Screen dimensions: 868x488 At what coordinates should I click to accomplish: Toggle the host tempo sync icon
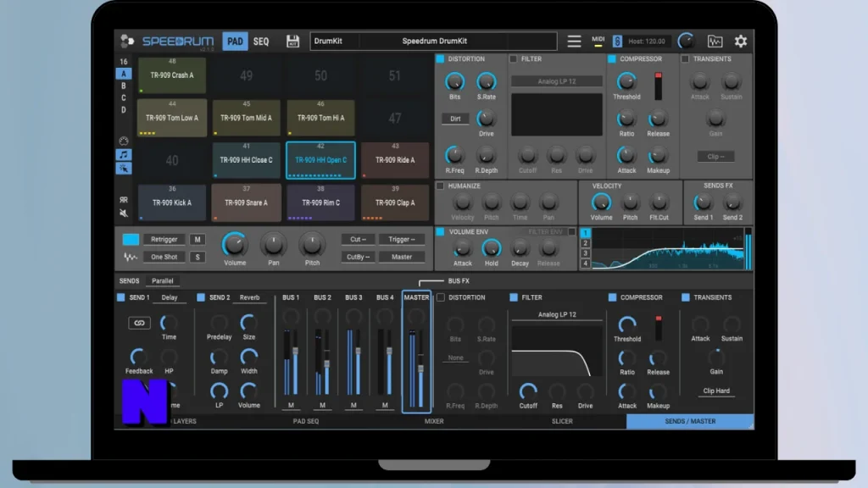(x=617, y=41)
